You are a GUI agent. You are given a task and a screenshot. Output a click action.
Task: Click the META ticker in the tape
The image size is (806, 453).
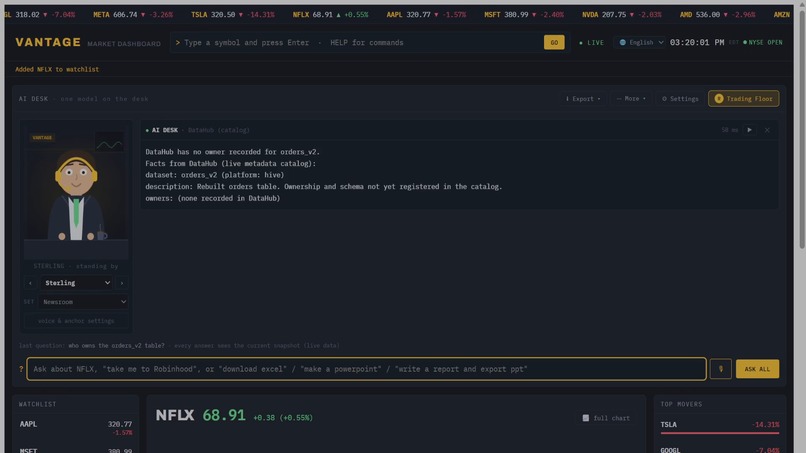133,14
